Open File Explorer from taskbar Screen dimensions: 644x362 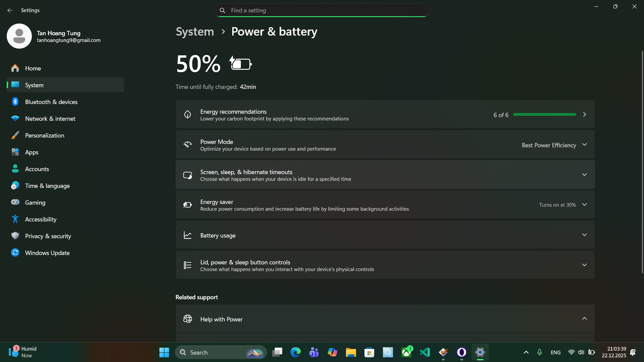(x=351, y=352)
